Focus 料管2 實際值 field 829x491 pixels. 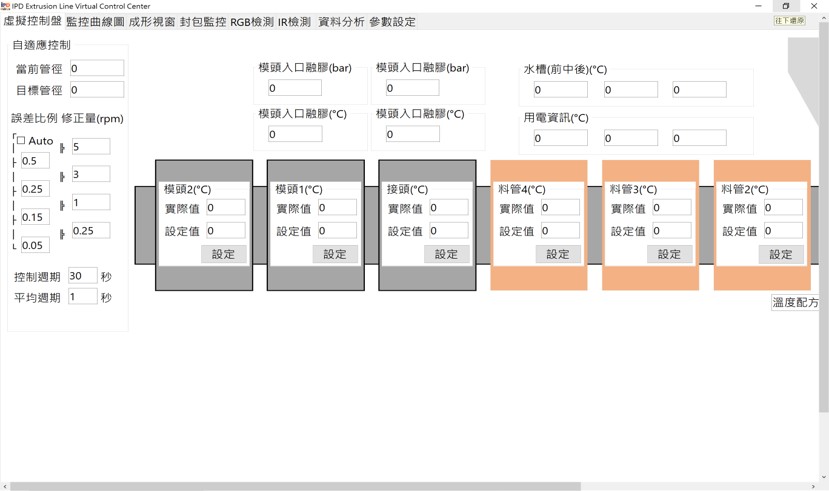point(784,208)
